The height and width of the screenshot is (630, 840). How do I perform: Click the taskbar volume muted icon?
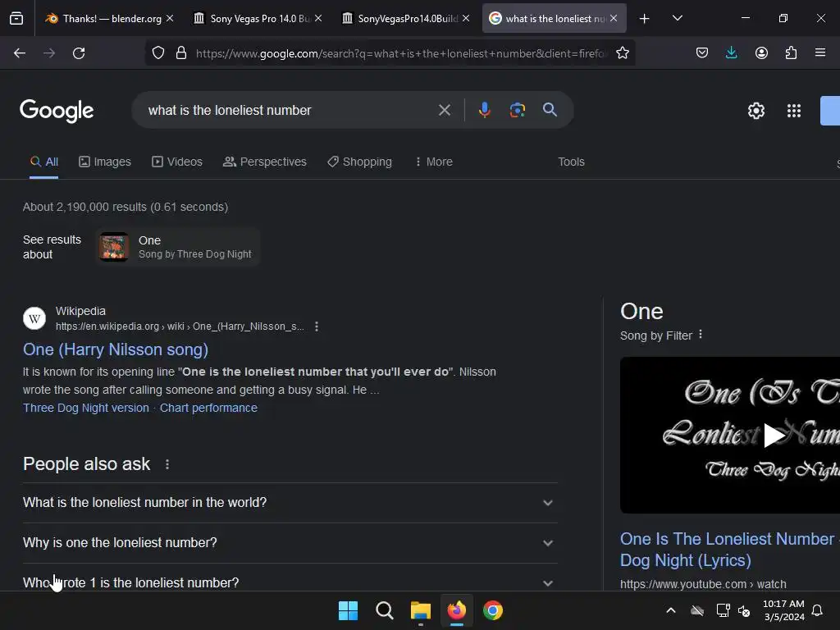pyautogui.click(x=743, y=610)
